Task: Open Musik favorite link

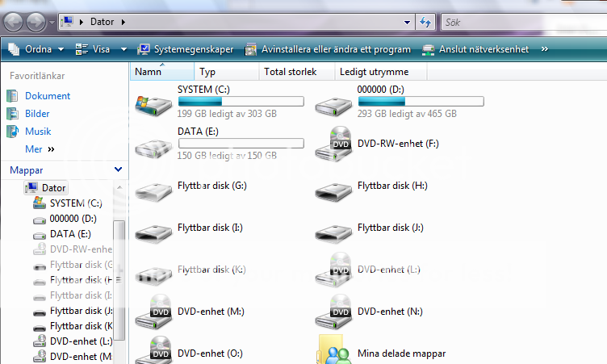Action: coord(37,132)
